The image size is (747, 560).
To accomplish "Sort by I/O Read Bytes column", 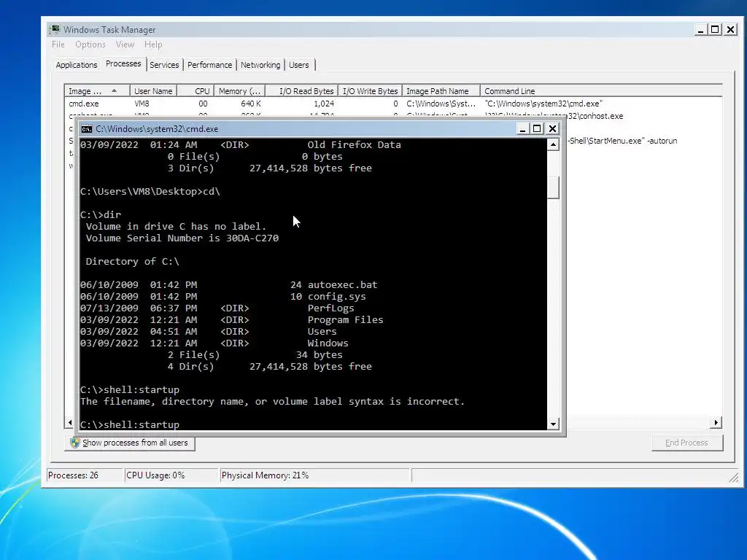I will click(301, 91).
